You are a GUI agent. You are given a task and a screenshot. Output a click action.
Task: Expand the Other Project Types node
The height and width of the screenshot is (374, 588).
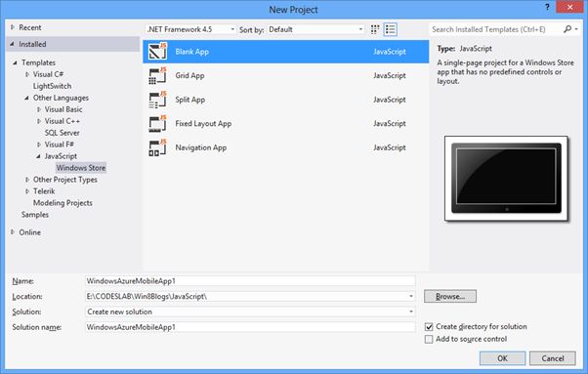point(27,180)
